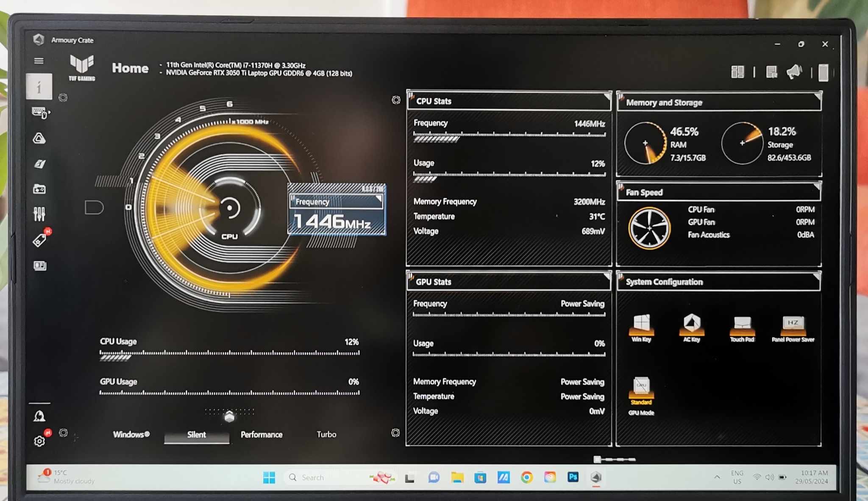
Task: Open the weather widget showing 15°C
Action: click(x=66, y=477)
